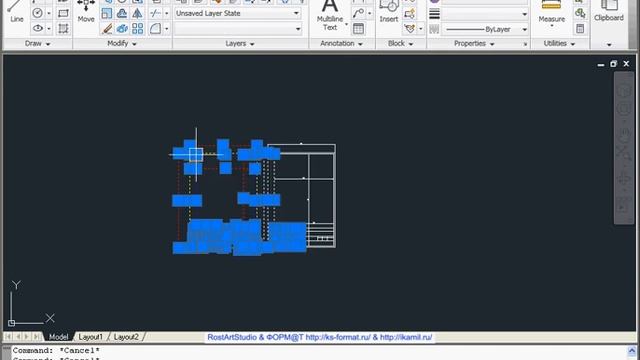This screenshot has height=360, width=640.
Task: Activate the Move tool
Action: point(86,11)
